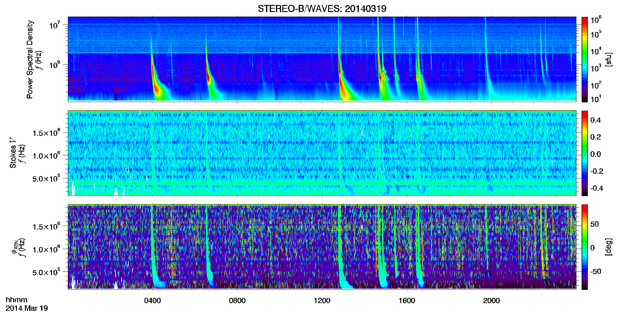
Task: Click the phi RTN spectrogram panel
Action: (x=322, y=247)
